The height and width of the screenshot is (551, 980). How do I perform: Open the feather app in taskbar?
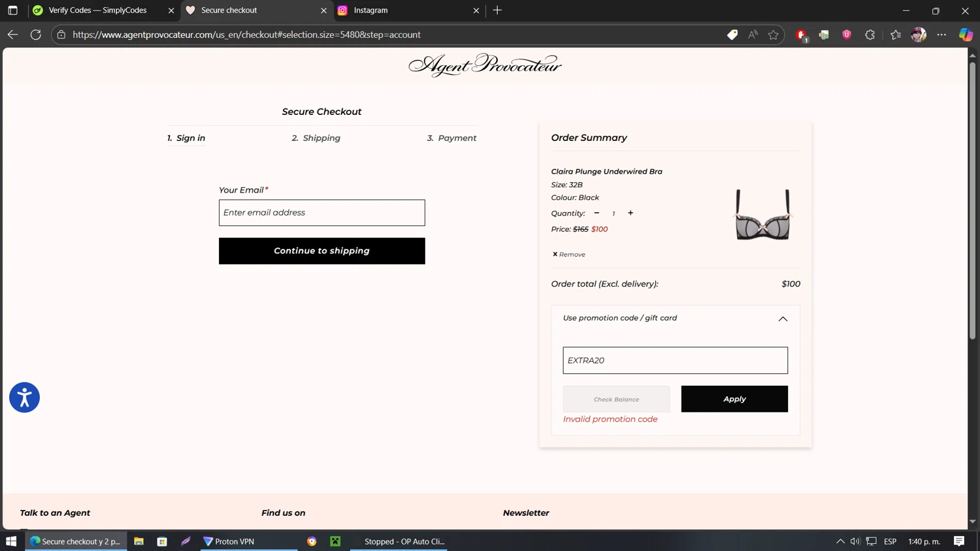[x=186, y=541]
